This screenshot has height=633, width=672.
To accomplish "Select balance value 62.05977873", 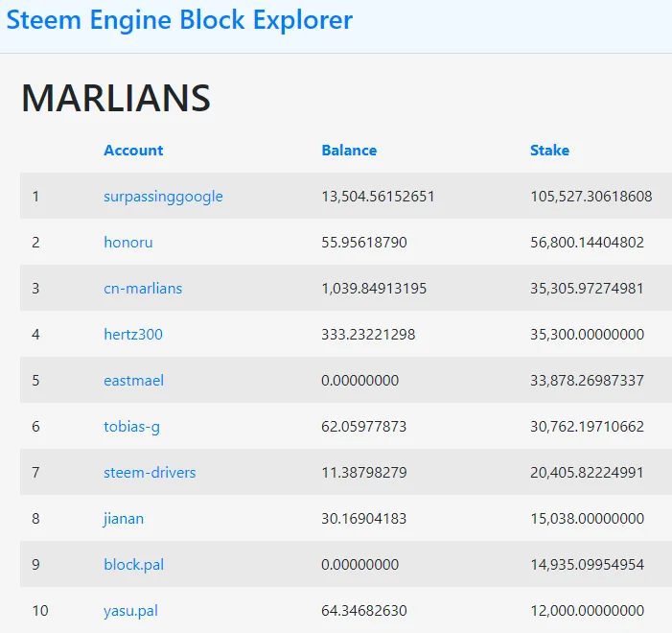I will [x=364, y=427].
